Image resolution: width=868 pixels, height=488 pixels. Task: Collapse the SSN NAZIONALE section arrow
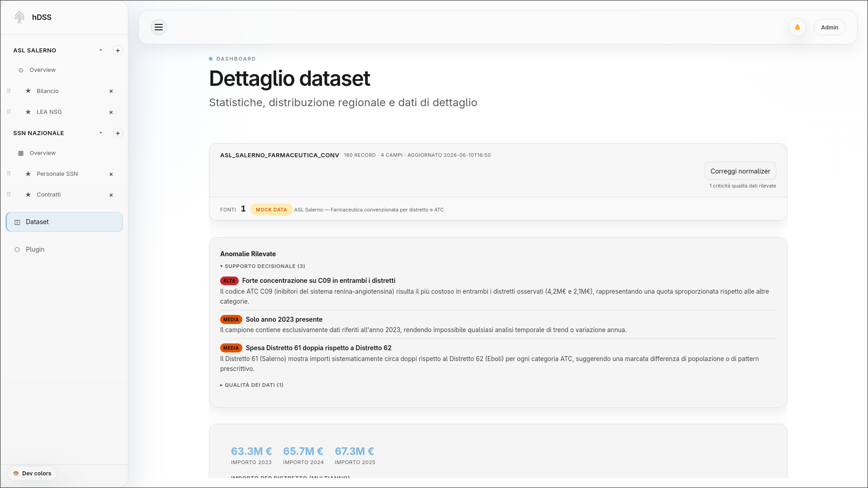click(101, 133)
